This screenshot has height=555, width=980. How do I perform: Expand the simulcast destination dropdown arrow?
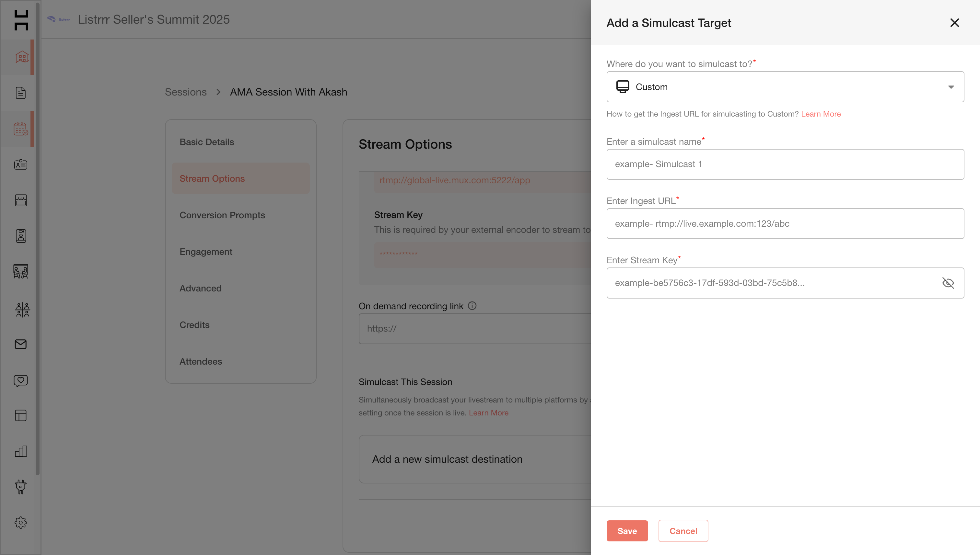pos(951,87)
